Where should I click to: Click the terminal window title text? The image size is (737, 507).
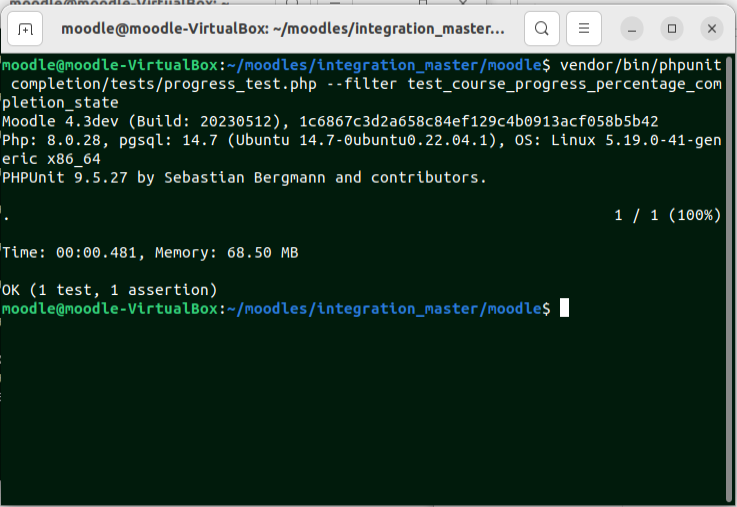coord(283,29)
